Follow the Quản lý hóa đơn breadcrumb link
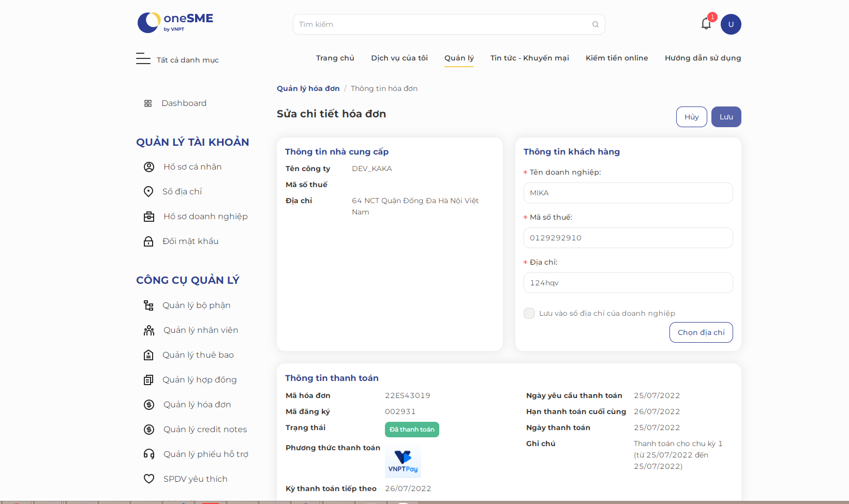The image size is (849, 504). pos(308,88)
